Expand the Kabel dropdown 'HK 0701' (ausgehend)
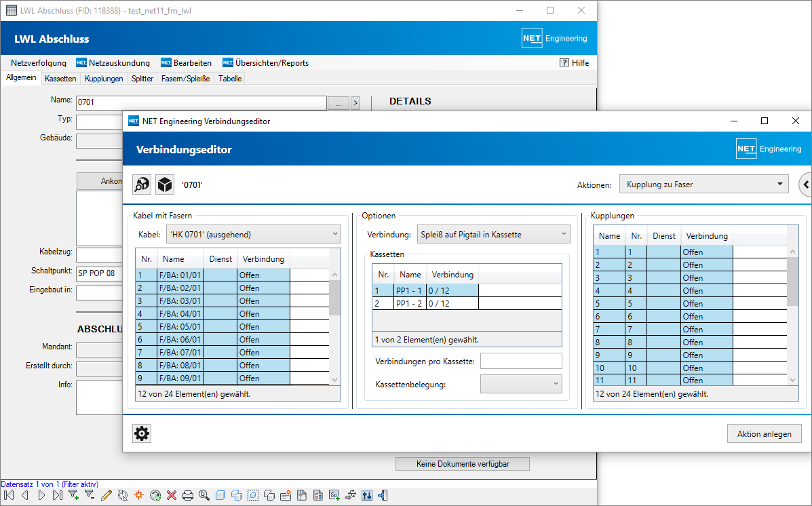812x506 pixels. 252,235
